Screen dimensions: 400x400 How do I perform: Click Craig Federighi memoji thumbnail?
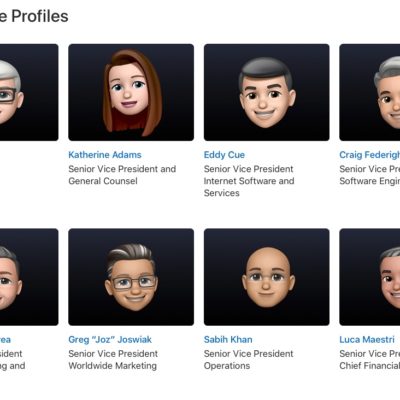tap(370, 92)
